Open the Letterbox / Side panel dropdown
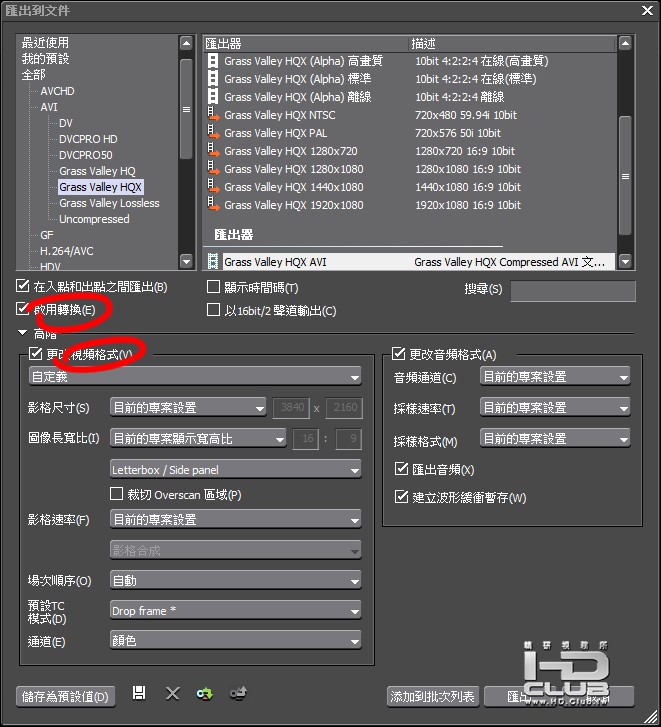 click(x=235, y=470)
